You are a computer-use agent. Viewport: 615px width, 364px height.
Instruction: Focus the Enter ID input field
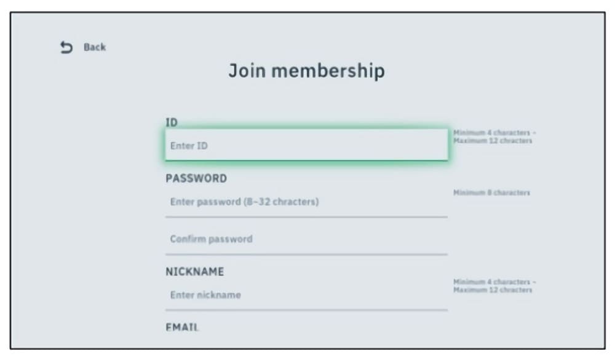click(306, 146)
